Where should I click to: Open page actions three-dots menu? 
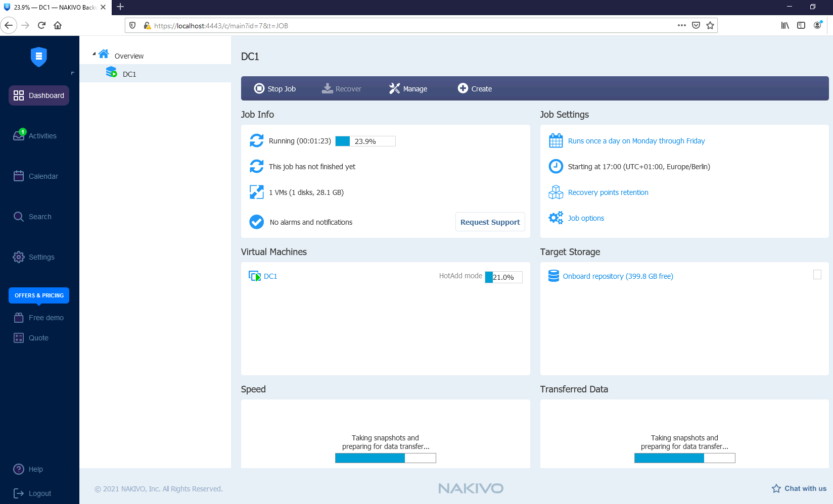point(682,25)
